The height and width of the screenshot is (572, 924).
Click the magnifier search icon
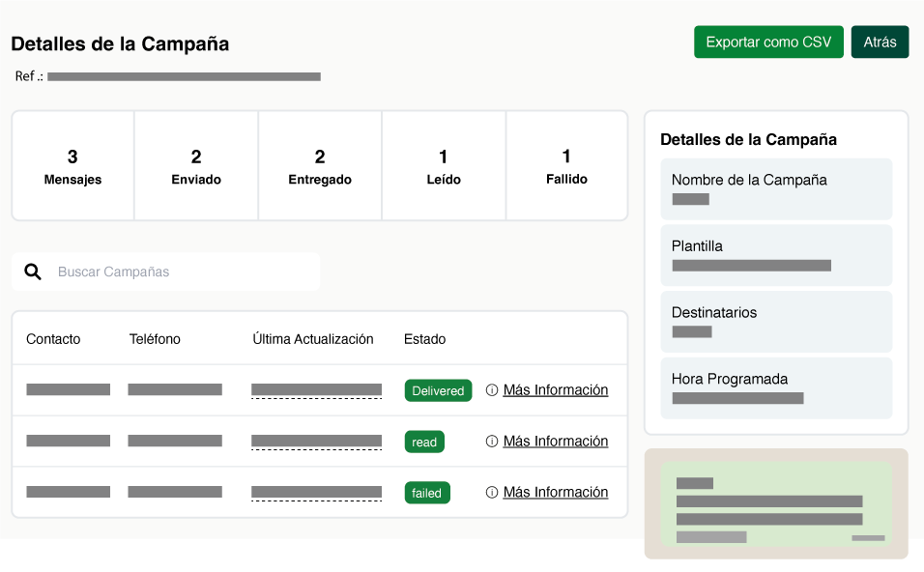click(33, 272)
